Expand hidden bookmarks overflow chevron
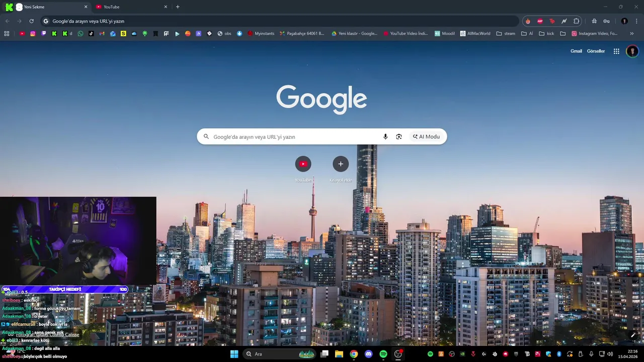Image resolution: width=644 pixels, height=362 pixels. click(x=631, y=34)
